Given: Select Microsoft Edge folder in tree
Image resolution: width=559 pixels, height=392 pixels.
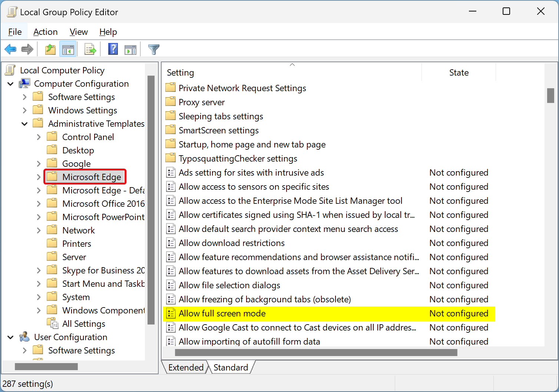Looking at the screenshot, I should (91, 177).
